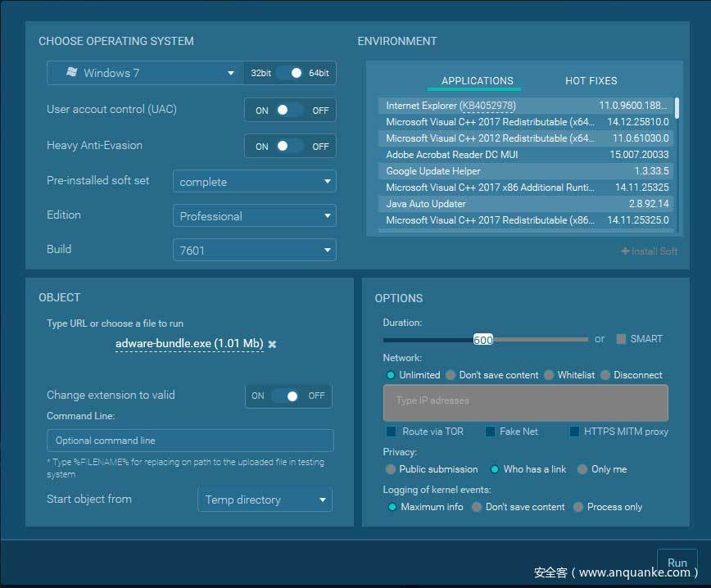The height and width of the screenshot is (588, 711).
Task: Open the Build 7601 dropdown
Action: point(254,250)
